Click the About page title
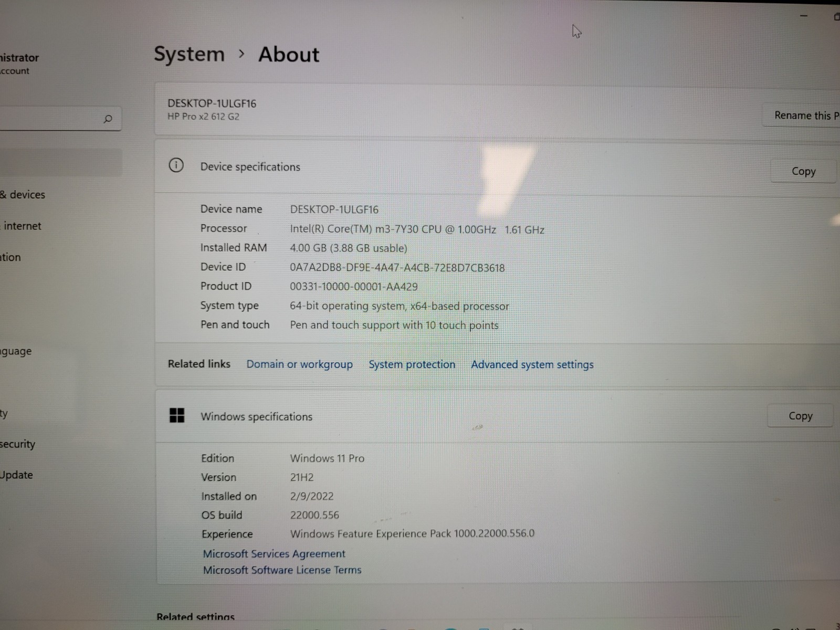Screen dimensions: 840x630 point(289,55)
